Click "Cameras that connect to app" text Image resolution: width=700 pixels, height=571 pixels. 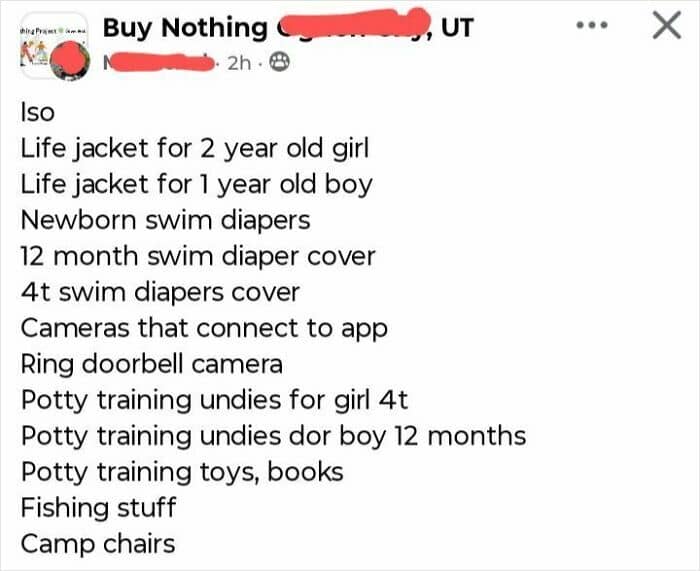coord(204,328)
